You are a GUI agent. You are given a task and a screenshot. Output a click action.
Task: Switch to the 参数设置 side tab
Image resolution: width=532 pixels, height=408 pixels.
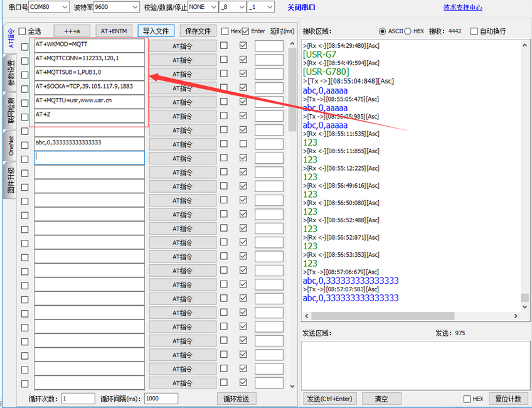(x=11, y=73)
